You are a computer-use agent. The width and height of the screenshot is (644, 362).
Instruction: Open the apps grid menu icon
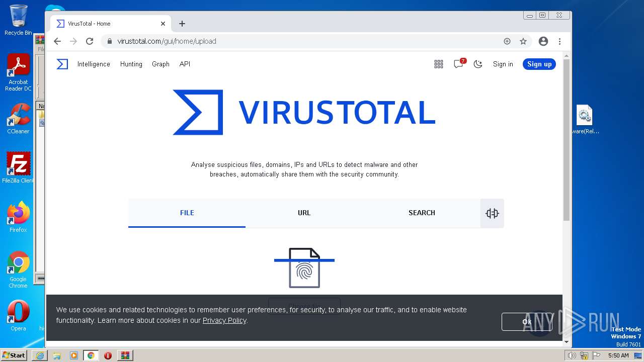(x=439, y=64)
